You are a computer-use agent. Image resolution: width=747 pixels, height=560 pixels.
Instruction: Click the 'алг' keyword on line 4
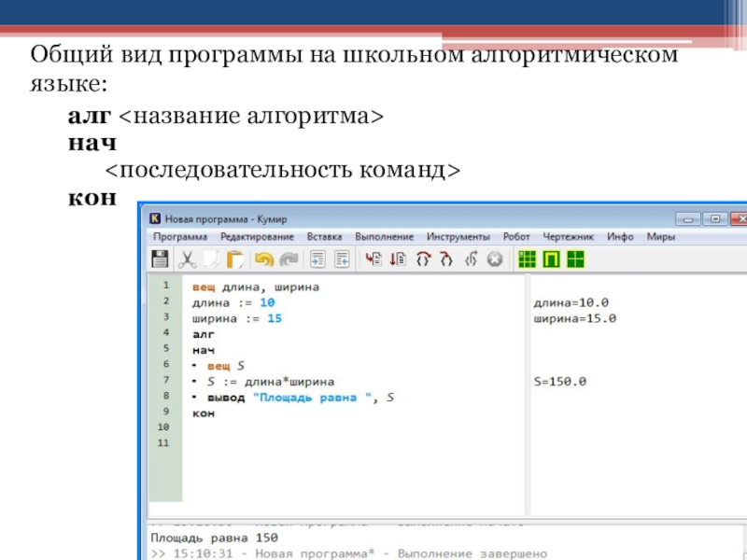click(204, 334)
